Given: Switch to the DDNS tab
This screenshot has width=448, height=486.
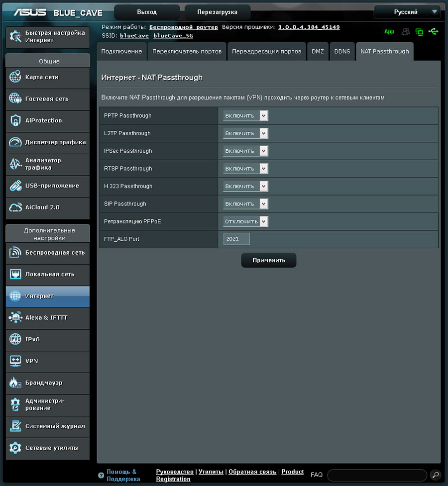Looking at the screenshot, I should pyautogui.click(x=342, y=51).
